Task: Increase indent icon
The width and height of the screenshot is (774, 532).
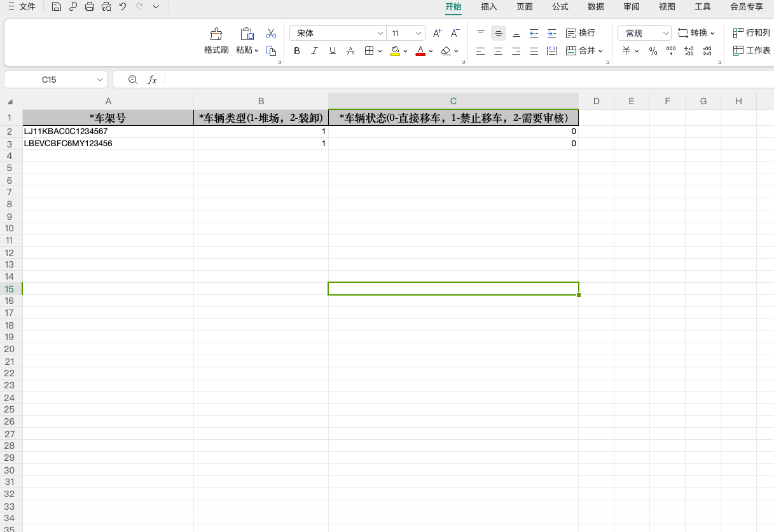Action: point(552,33)
